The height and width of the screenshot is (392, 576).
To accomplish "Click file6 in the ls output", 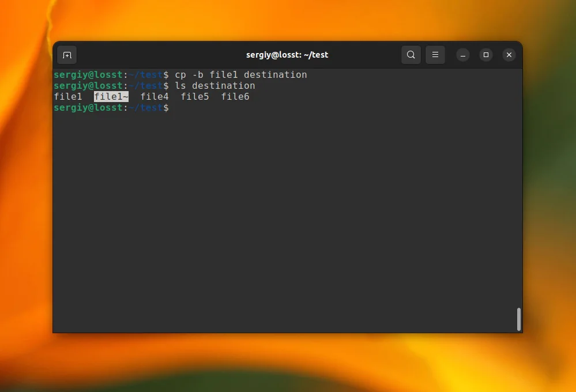I will coord(235,96).
